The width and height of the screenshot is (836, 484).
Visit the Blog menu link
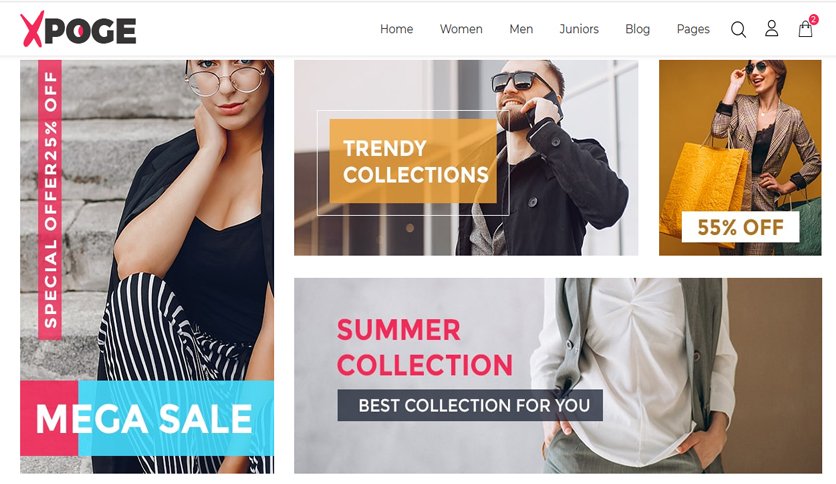pyautogui.click(x=637, y=29)
